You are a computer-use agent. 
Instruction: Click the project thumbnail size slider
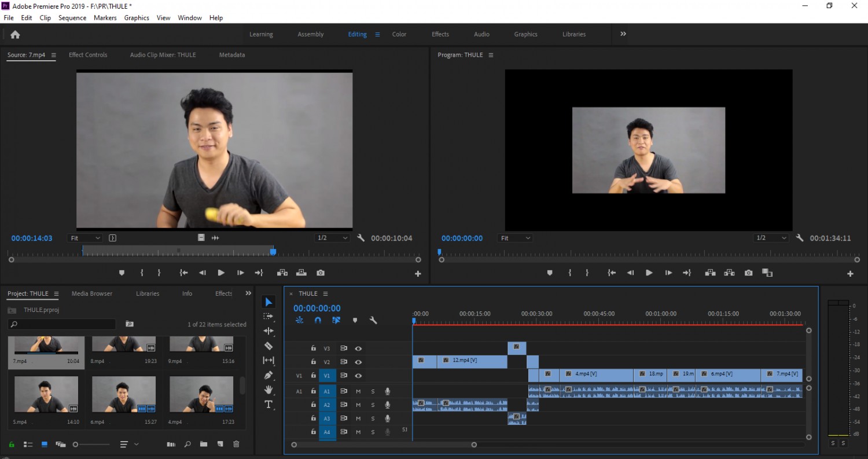click(x=92, y=445)
